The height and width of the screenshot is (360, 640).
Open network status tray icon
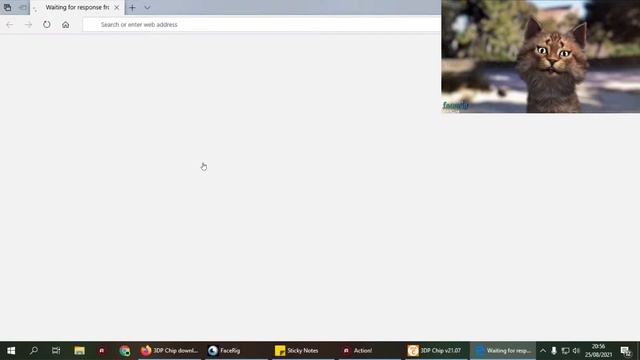(x=565, y=351)
